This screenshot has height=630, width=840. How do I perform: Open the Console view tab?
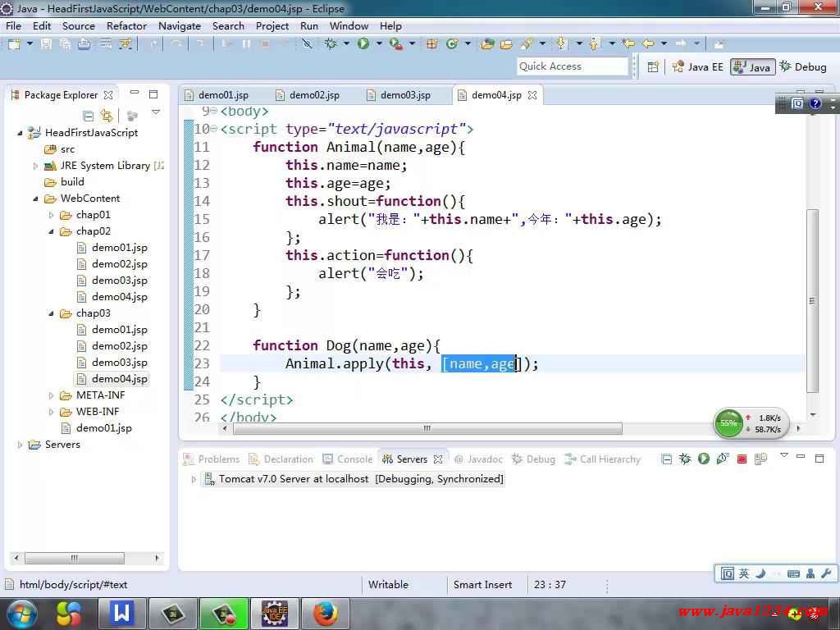(x=354, y=459)
